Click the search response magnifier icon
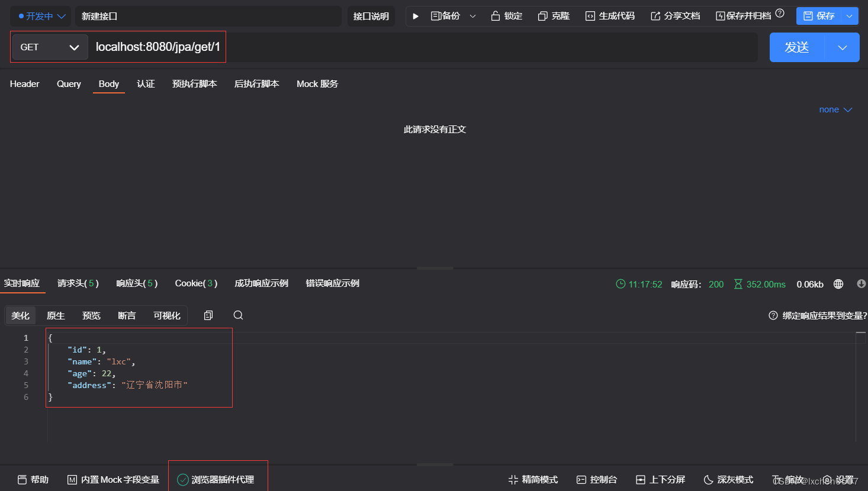868x491 pixels. (238, 315)
